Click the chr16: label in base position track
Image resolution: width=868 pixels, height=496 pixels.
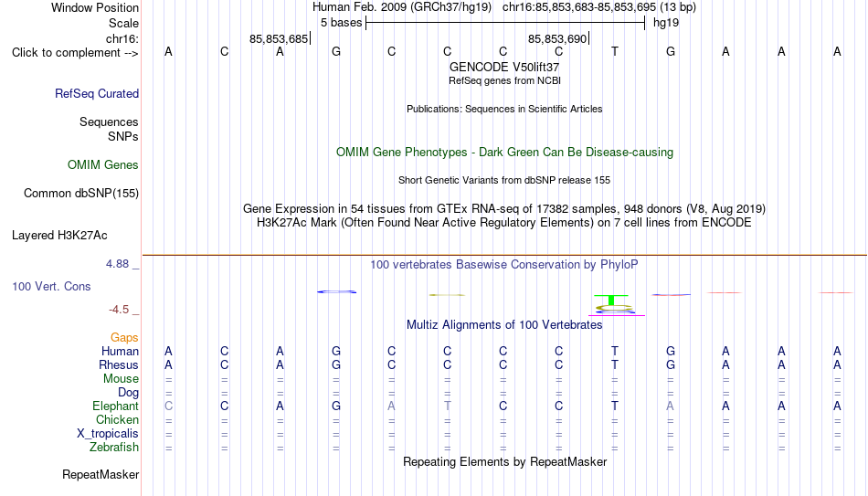[x=122, y=38]
